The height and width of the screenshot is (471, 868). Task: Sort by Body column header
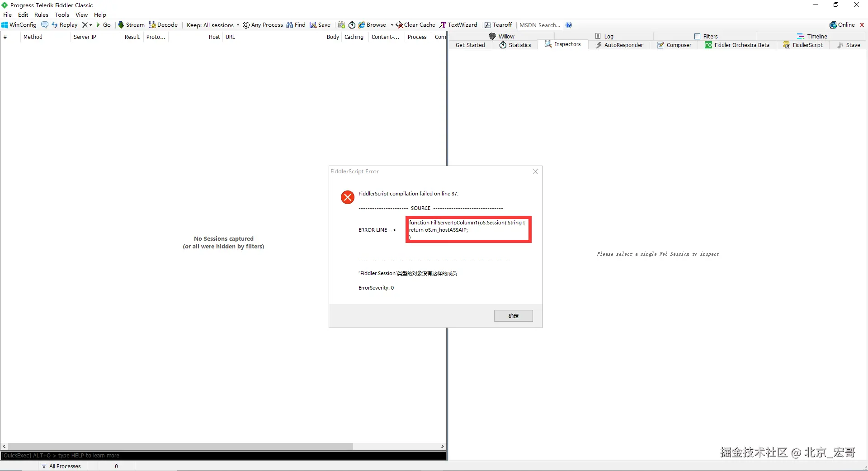[x=330, y=37]
